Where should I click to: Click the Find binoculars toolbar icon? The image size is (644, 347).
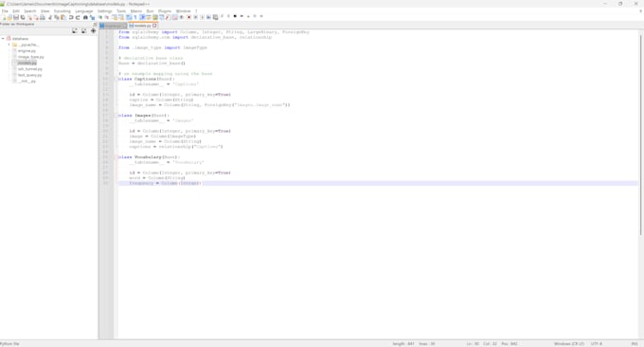coord(85,17)
